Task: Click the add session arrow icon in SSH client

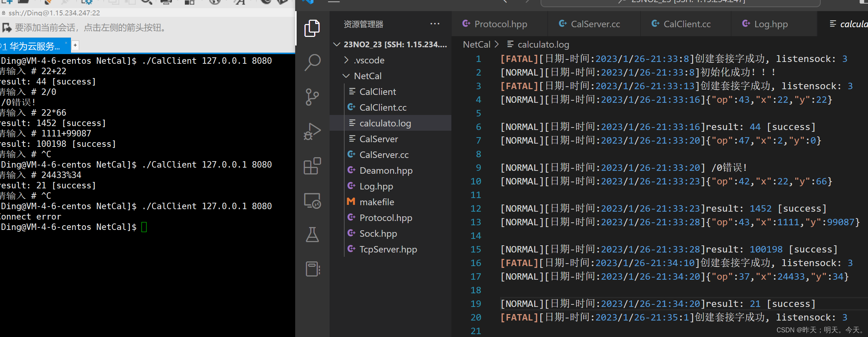Action: 7,28
